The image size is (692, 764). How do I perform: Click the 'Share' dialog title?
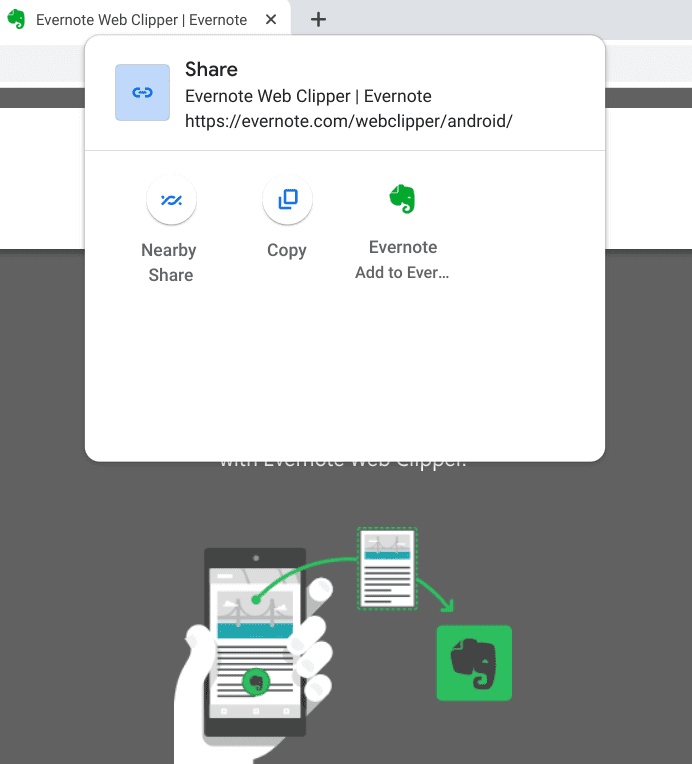[x=211, y=69]
